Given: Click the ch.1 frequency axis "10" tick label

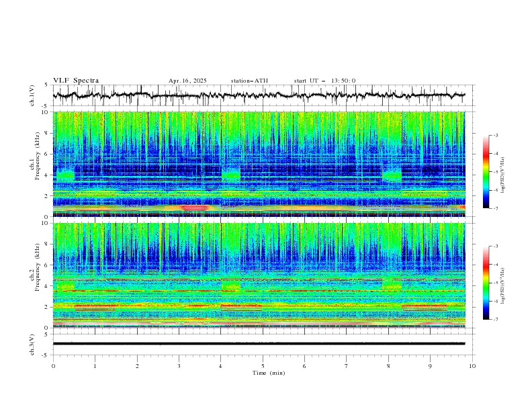Looking at the screenshot, I should [x=46, y=112].
